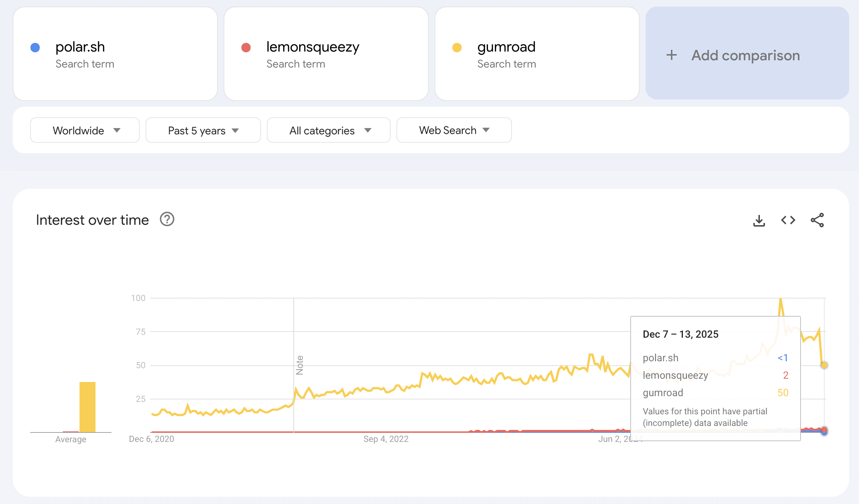Viewport: 859px width, 504px height.
Task: Share the Interest over time chart
Action: [817, 220]
